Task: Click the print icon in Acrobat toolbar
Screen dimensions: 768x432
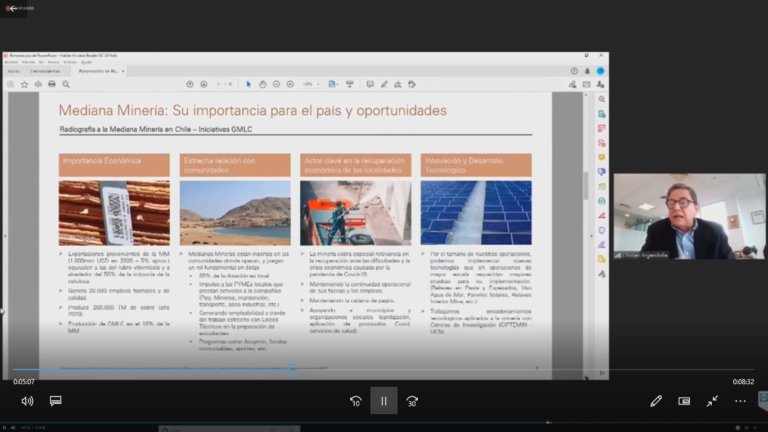Action: pyautogui.click(x=52, y=84)
